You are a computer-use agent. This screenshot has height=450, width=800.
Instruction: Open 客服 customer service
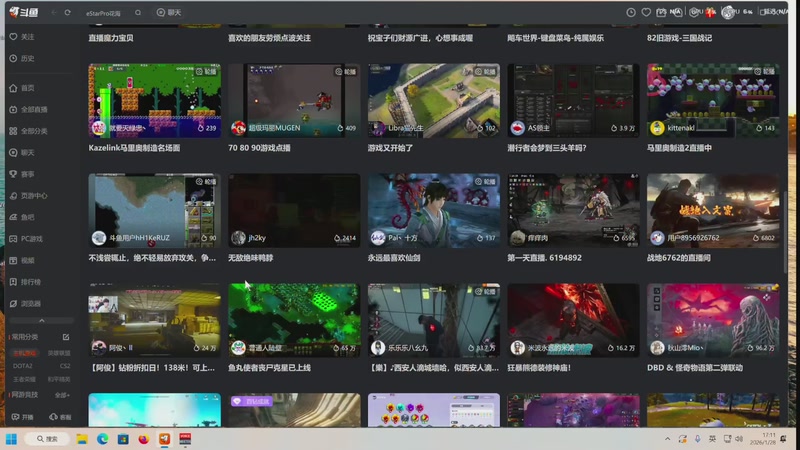(x=60, y=417)
